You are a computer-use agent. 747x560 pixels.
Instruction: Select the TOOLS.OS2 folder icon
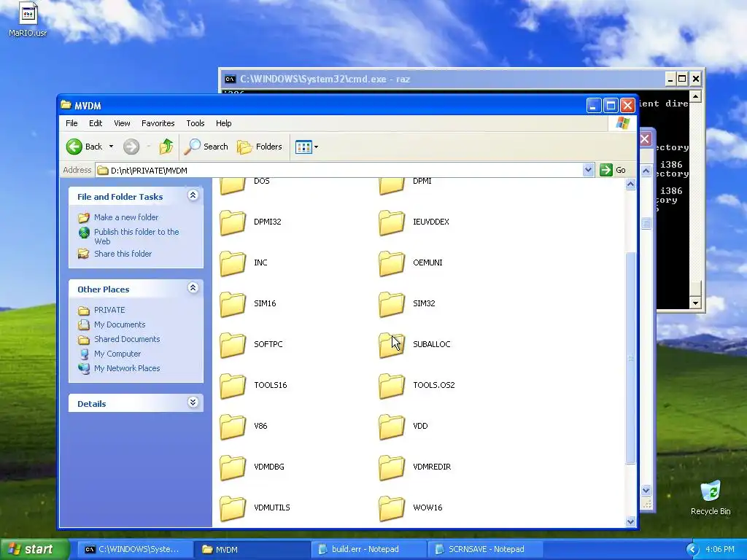[x=392, y=386]
